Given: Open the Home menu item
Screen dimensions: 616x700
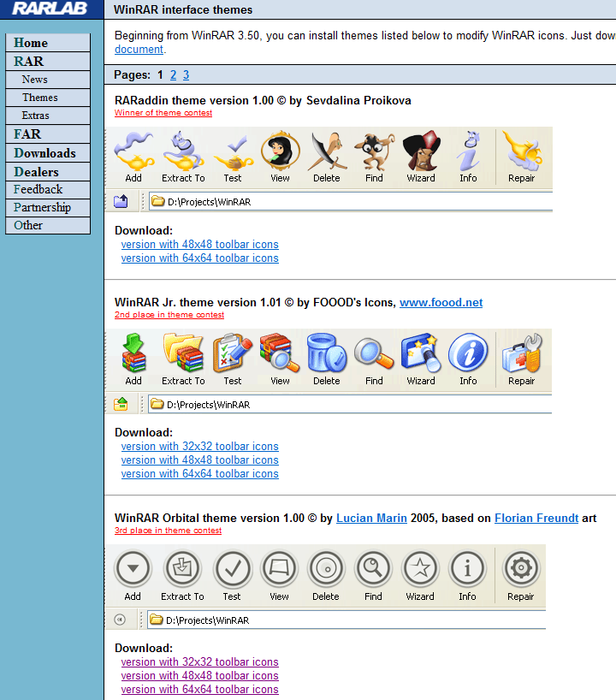Looking at the screenshot, I should pos(48,43).
